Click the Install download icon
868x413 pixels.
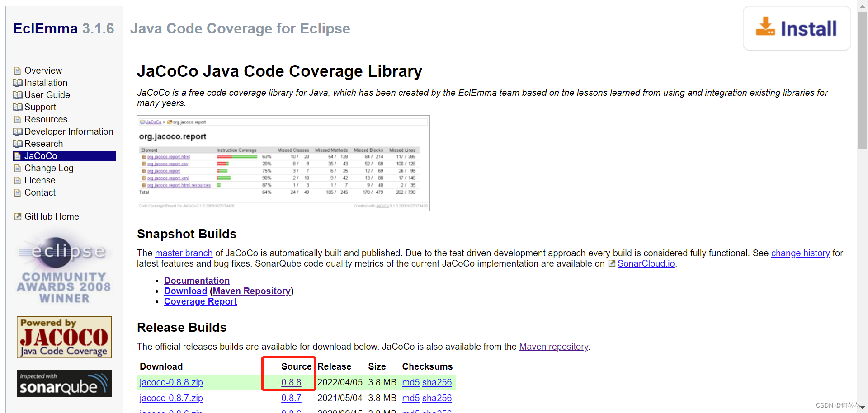(x=765, y=27)
